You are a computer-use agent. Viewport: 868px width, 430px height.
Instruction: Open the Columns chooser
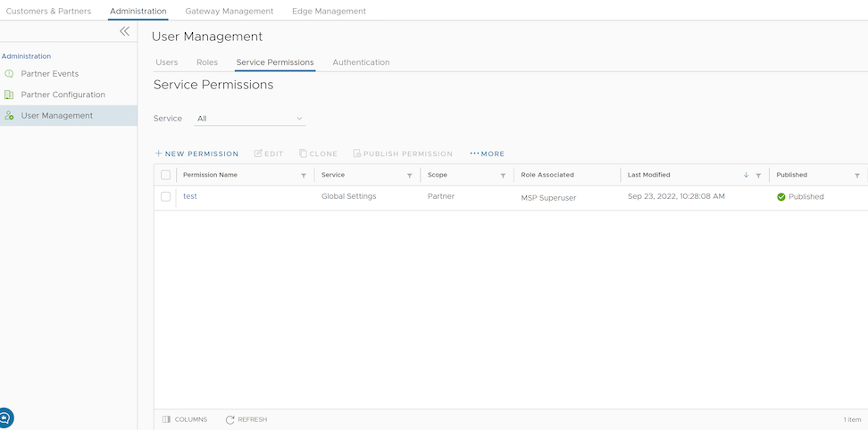(x=185, y=419)
